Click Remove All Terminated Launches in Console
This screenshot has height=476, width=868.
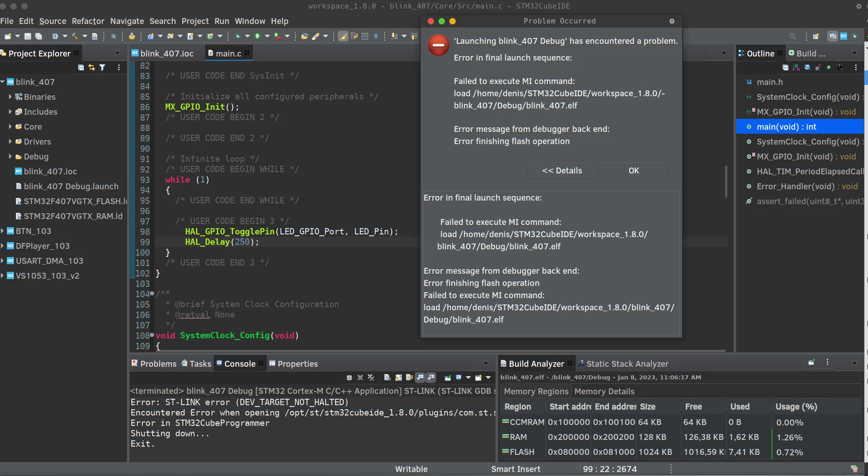[371, 378]
